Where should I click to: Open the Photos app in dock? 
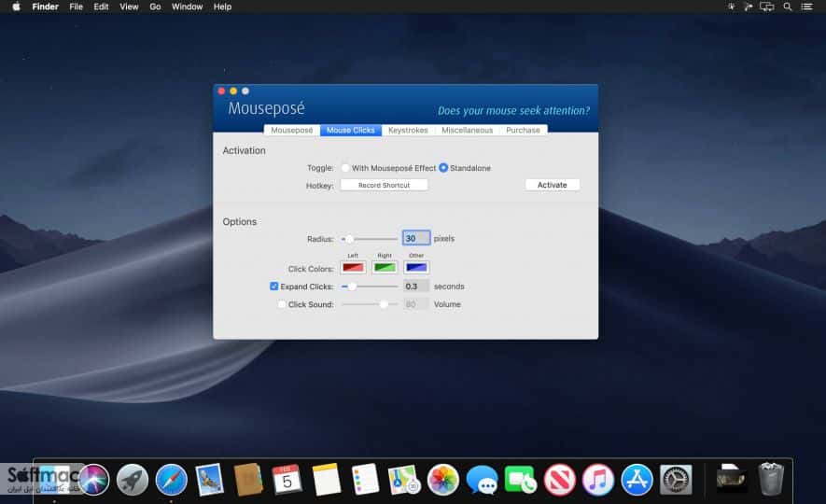coord(443,480)
